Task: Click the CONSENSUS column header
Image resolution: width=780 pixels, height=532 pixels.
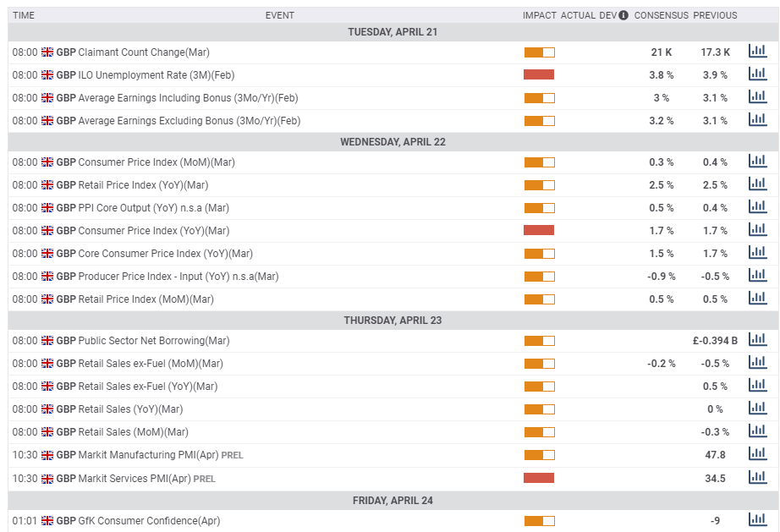Action: (661, 15)
